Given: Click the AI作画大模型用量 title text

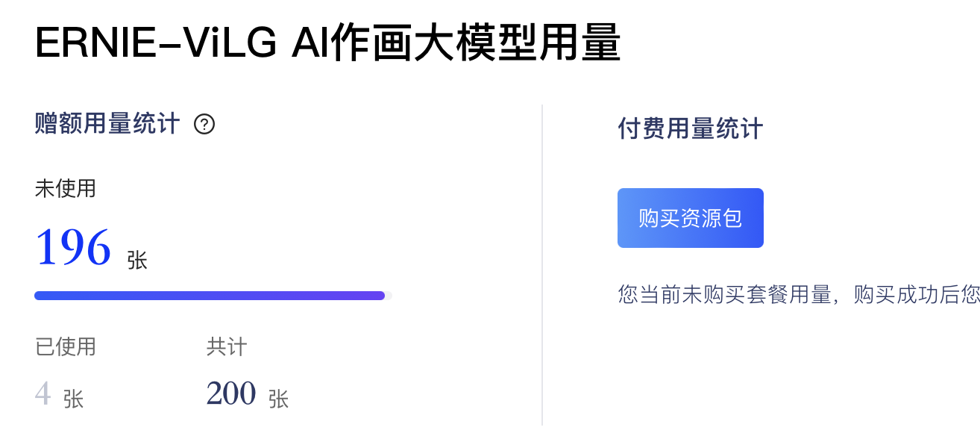Looking at the screenshot, I should pos(456,45).
